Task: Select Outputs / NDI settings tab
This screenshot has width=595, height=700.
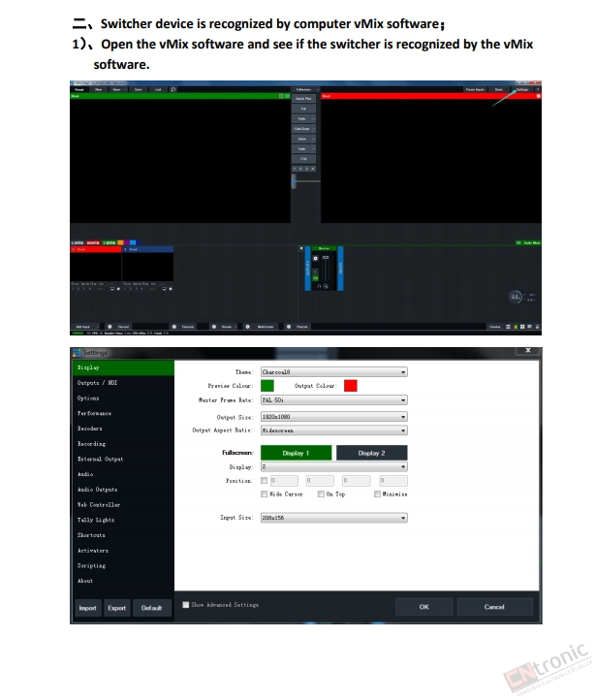Action: click(123, 383)
